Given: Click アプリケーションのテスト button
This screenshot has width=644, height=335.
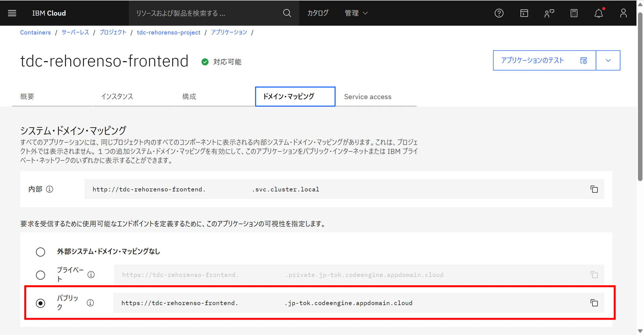Looking at the screenshot, I should point(544,61).
